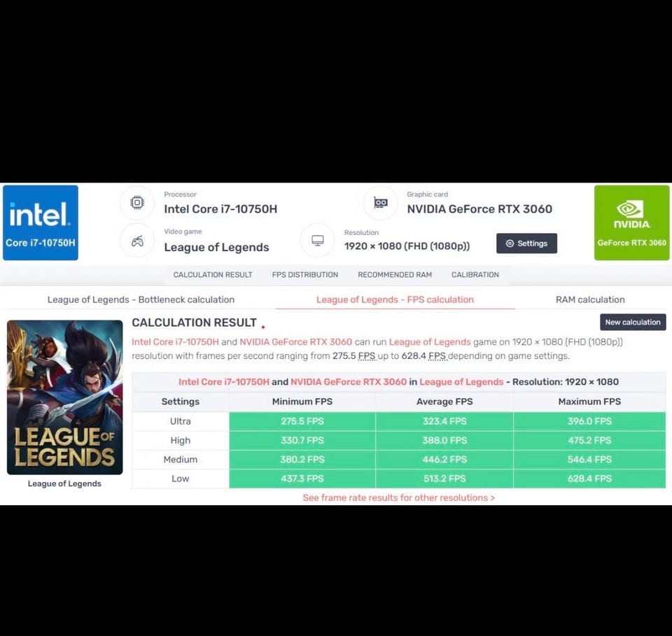Click the 396.0 FPS cell
This screenshot has width=672, height=636.
(589, 421)
